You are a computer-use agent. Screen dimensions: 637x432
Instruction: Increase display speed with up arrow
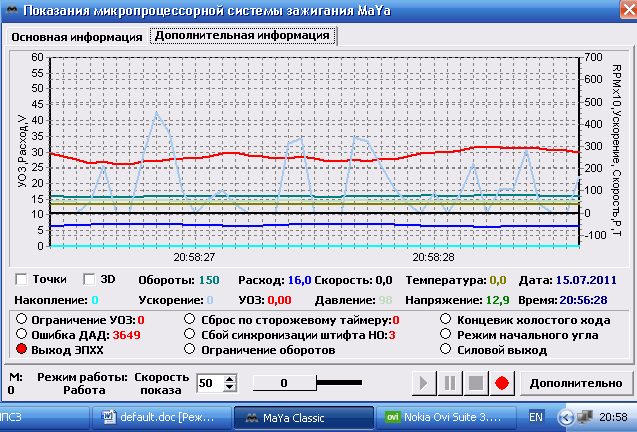tap(231, 378)
